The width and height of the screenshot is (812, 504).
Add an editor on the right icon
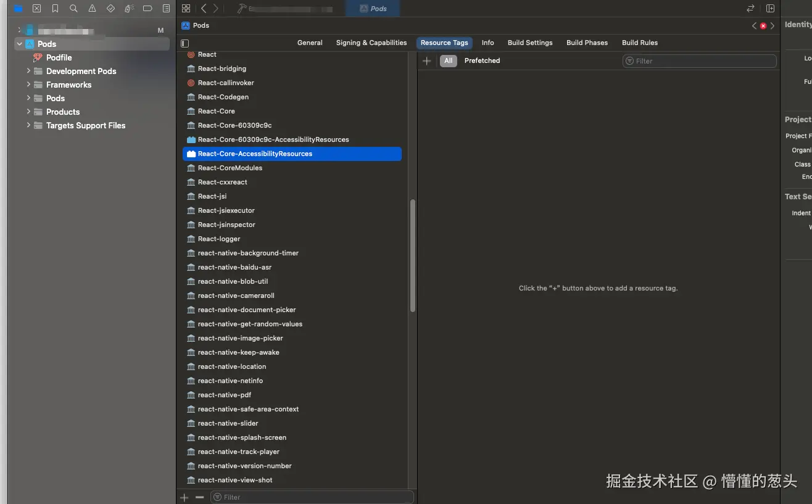click(770, 9)
